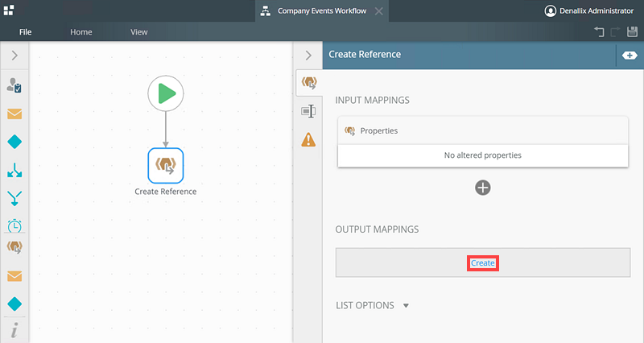Image resolution: width=644 pixels, height=343 pixels.
Task: Click the OUTPUT MAPPINGS heading
Action: pos(377,229)
